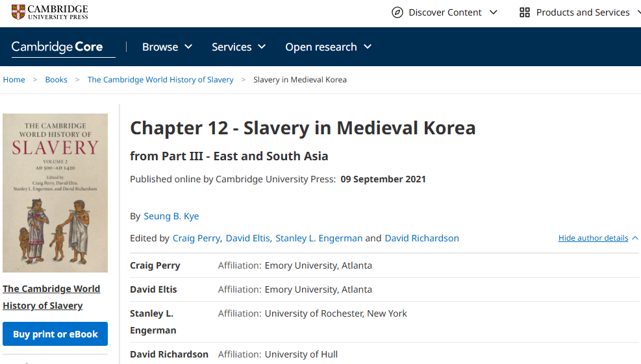Open Discover Content menu label

[x=445, y=13]
